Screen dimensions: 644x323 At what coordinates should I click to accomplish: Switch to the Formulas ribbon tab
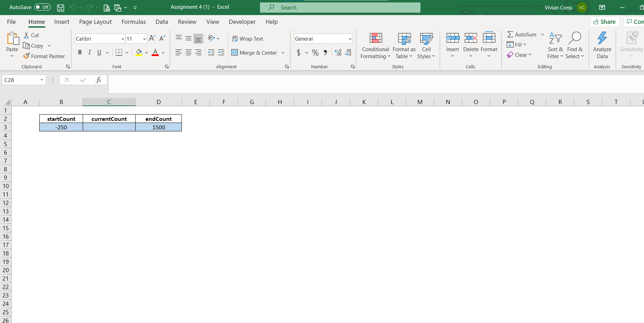point(133,22)
